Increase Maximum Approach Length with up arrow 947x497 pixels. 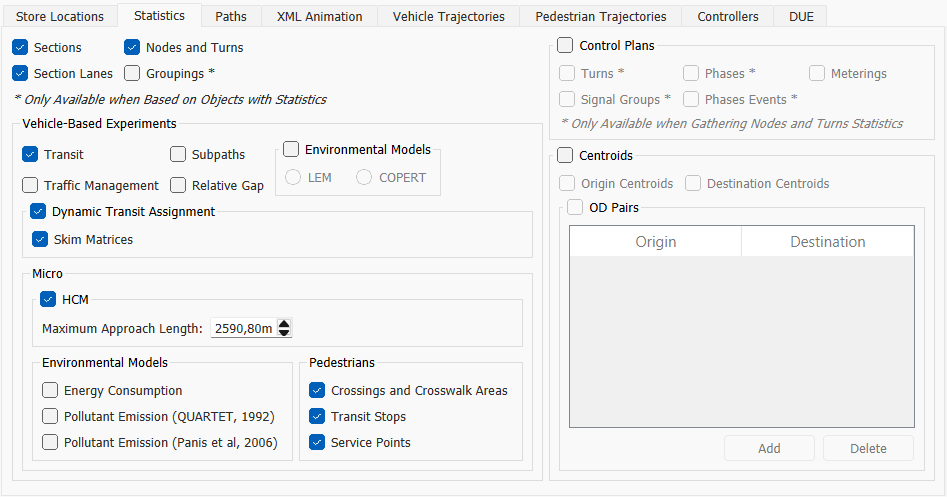tap(284, 324)
